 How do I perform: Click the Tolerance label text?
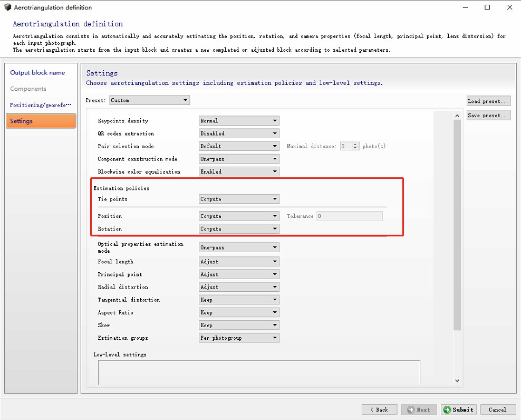[x=301, y=216]
